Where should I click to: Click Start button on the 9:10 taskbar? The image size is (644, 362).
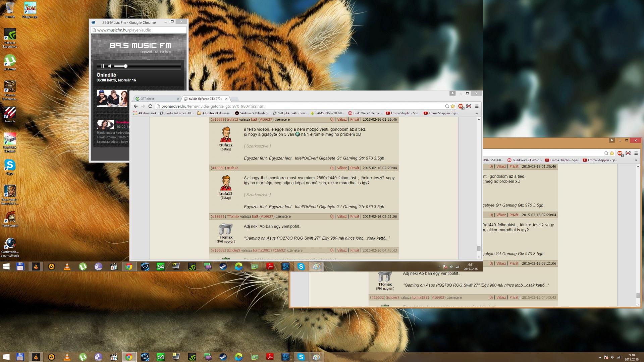click(6, 357)
